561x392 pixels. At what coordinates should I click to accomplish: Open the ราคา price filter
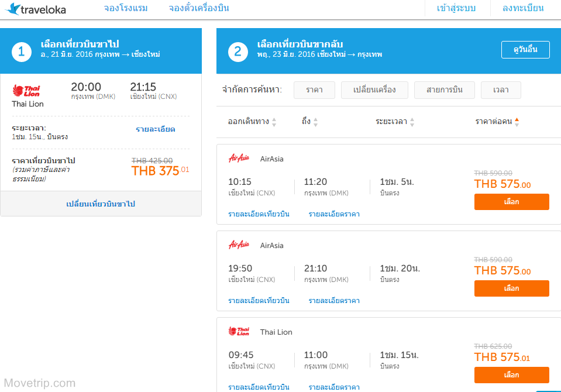point(314,90)
